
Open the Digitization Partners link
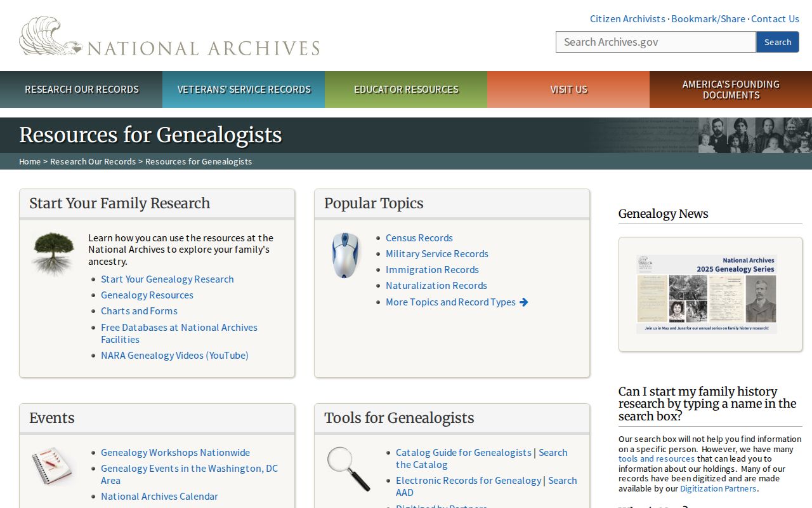coord(718,488)
